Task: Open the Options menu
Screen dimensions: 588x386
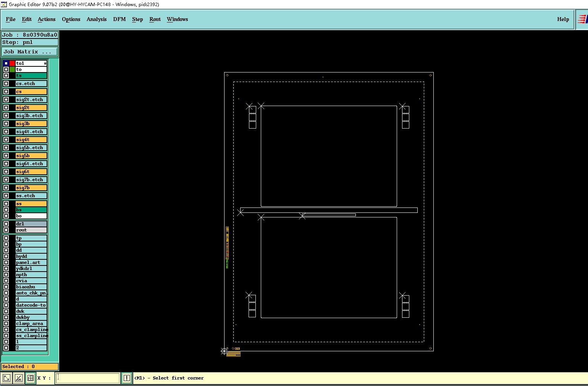Action: 71,19
